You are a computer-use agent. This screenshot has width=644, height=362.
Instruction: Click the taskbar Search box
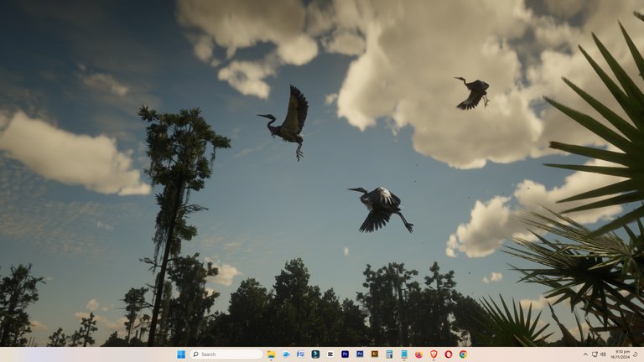point(226,354)
